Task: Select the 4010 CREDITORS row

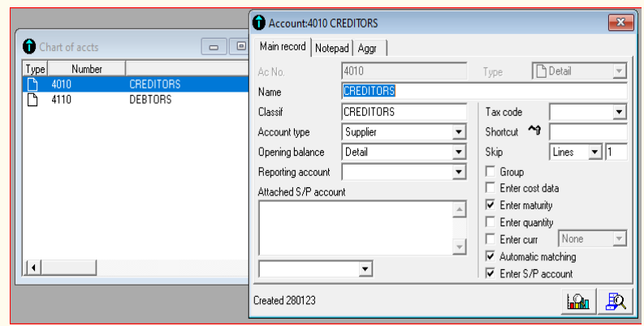Action: [136, 84]
